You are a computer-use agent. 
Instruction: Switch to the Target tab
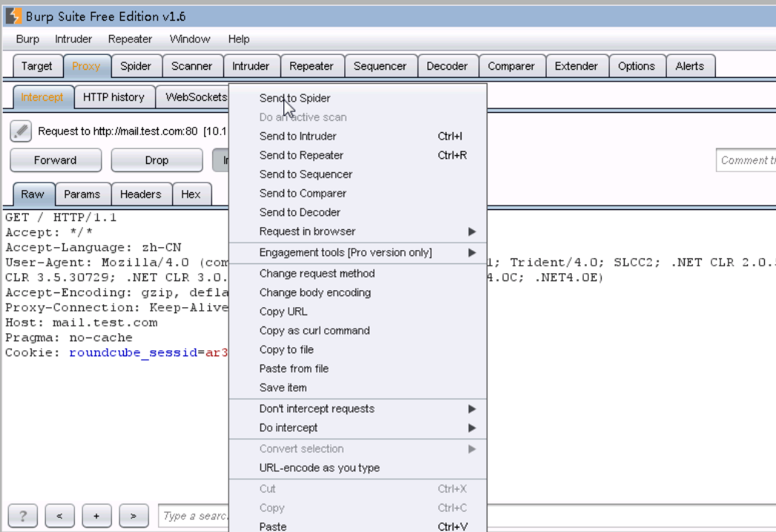tap(36, 66)
